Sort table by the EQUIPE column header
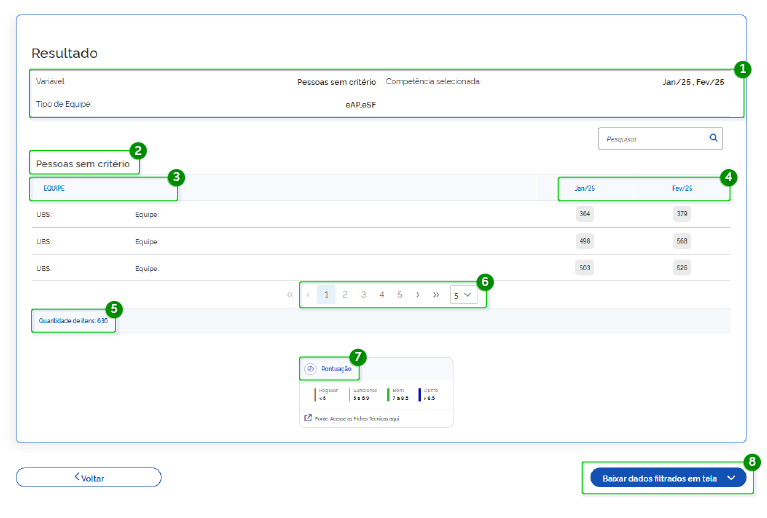The width and height of the screenshot is (767, 518). 53,188
